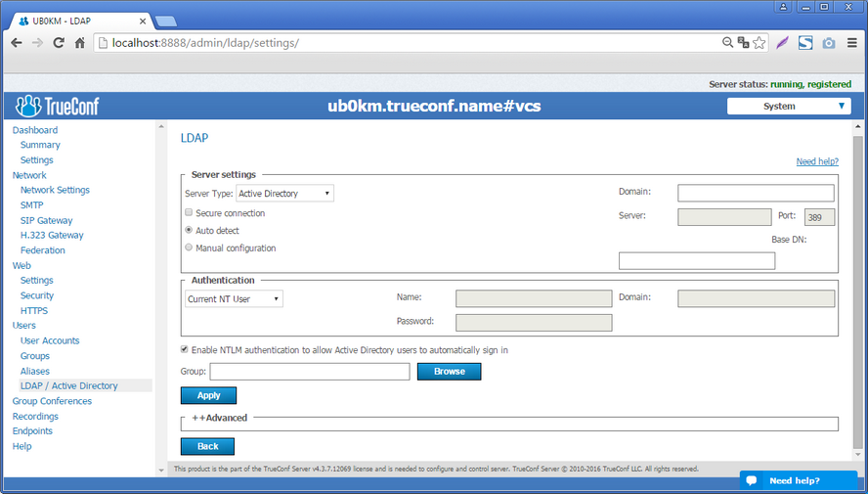The height and width of the screenshot is (494, 868).
Task: Open the Aliases page
Action: 35,371
